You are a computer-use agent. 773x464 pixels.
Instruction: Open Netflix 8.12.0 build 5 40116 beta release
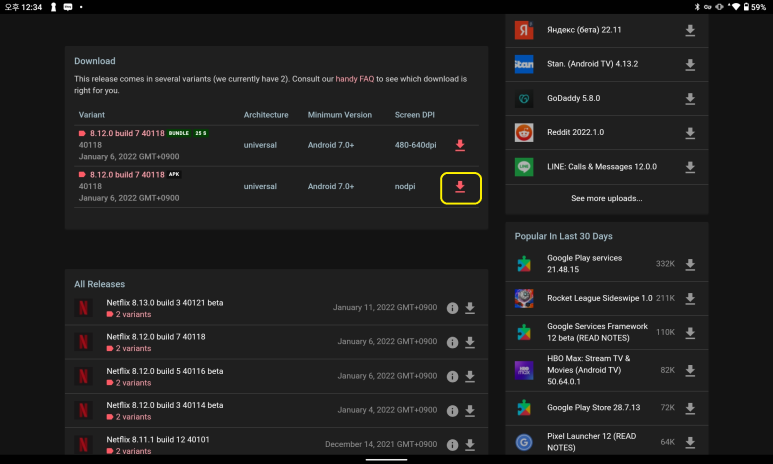tap(165, 371)
